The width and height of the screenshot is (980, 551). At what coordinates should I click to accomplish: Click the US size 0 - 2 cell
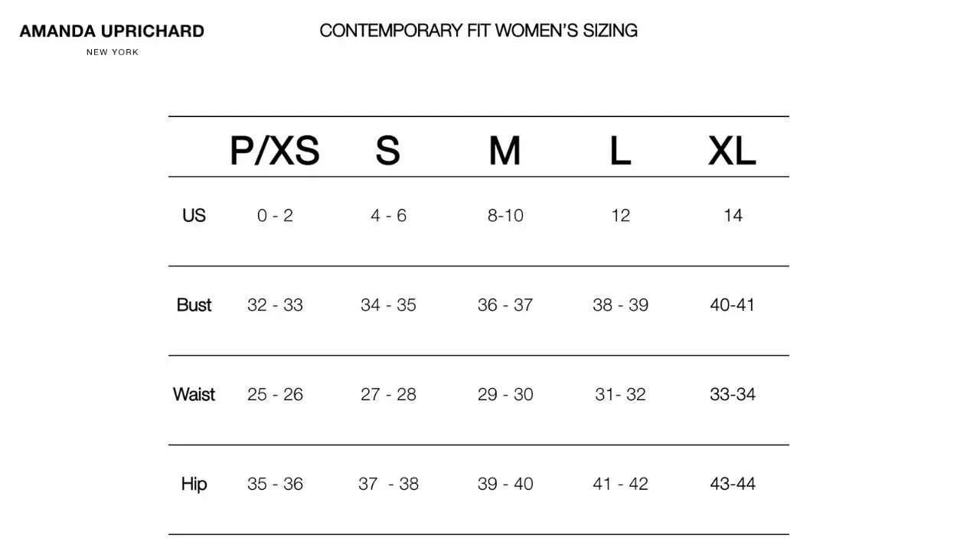tap(275, 216)
